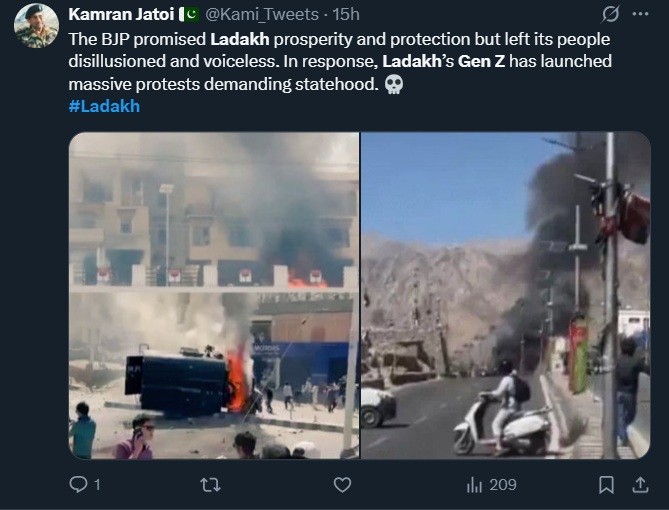Click the 209 views count
Image resolution: width=669 pixels, height=510 pixels.
(503, 485)
